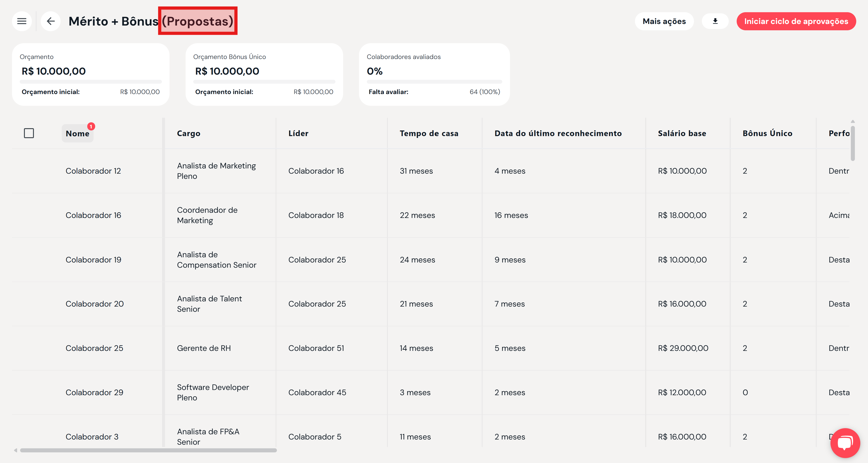
Task: Click the Tempo de casa column header
Action: [429, 133]
